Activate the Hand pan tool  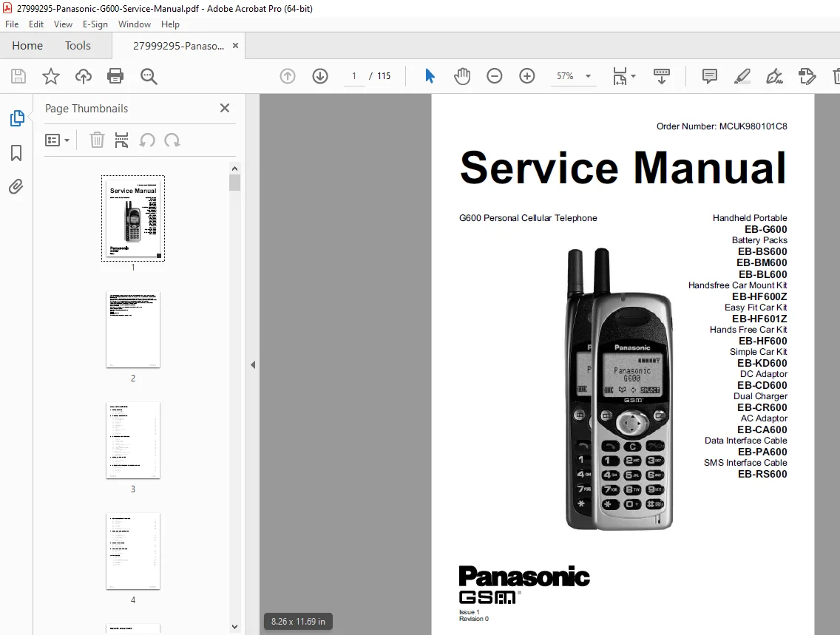click(x=462, y=76)
